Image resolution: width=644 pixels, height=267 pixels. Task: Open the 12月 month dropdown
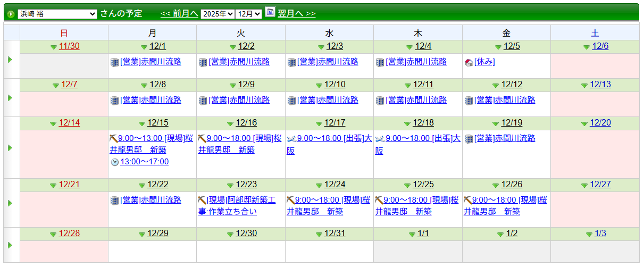(x=249, y=14)
